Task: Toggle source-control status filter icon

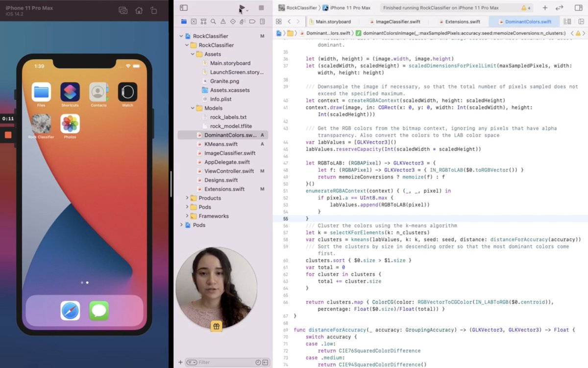Action: [x=265, y=362]
